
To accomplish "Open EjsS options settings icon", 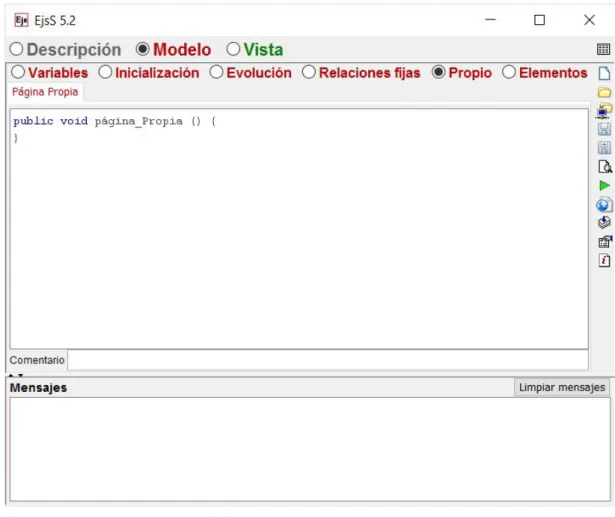I will 604,242.
